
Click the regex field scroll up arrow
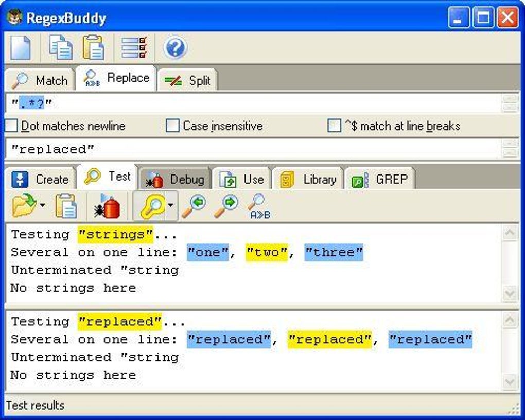pos(510,98)
